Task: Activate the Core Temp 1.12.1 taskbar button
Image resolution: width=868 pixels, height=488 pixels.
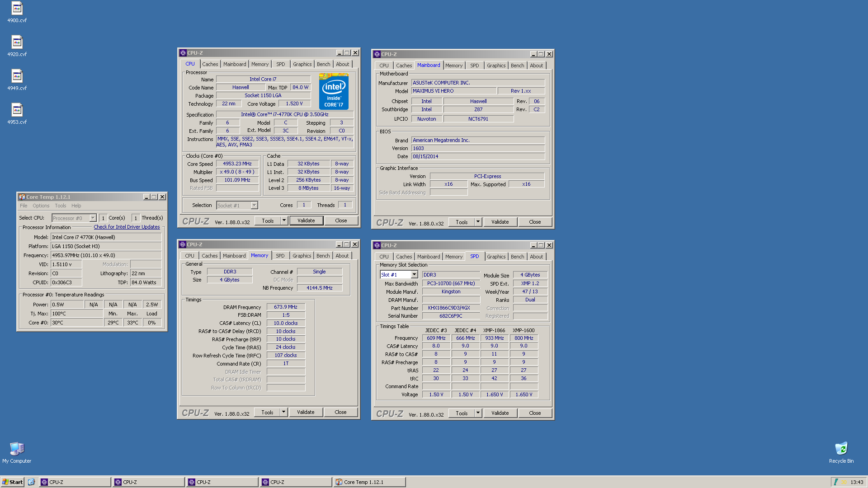Action: point(369,482)
